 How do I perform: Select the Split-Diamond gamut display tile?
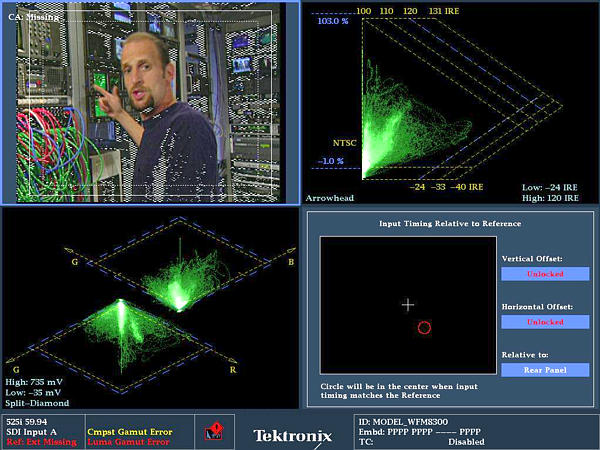[150, 305]
